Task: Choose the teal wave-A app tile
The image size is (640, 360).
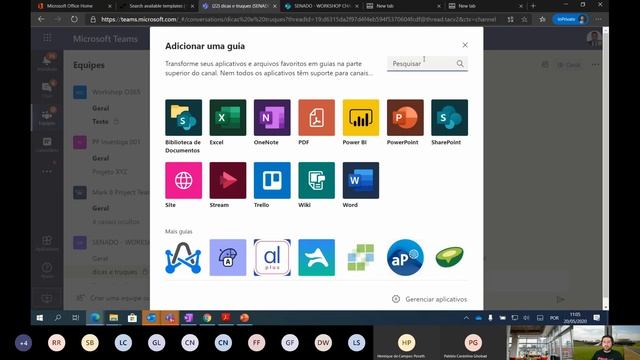Action: pos(316,258)
